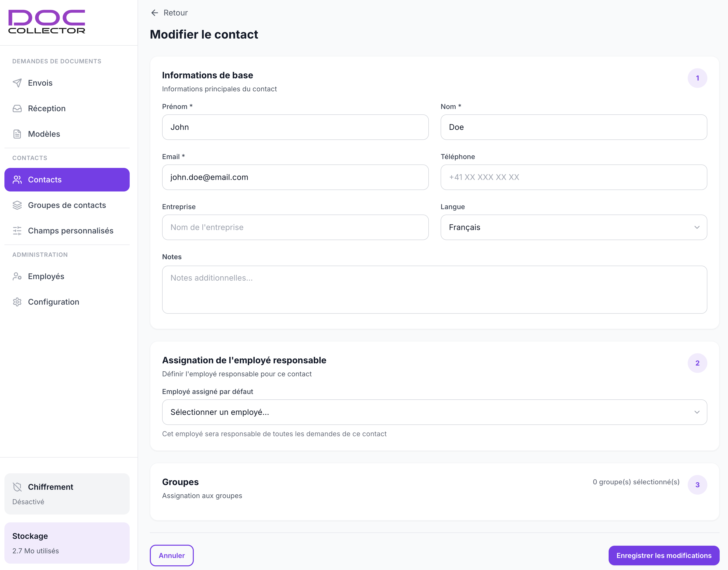Screen dimensions: 728x570
Task: Switch to the Contacts section in sidebar
Action: (x=45, y=179)
